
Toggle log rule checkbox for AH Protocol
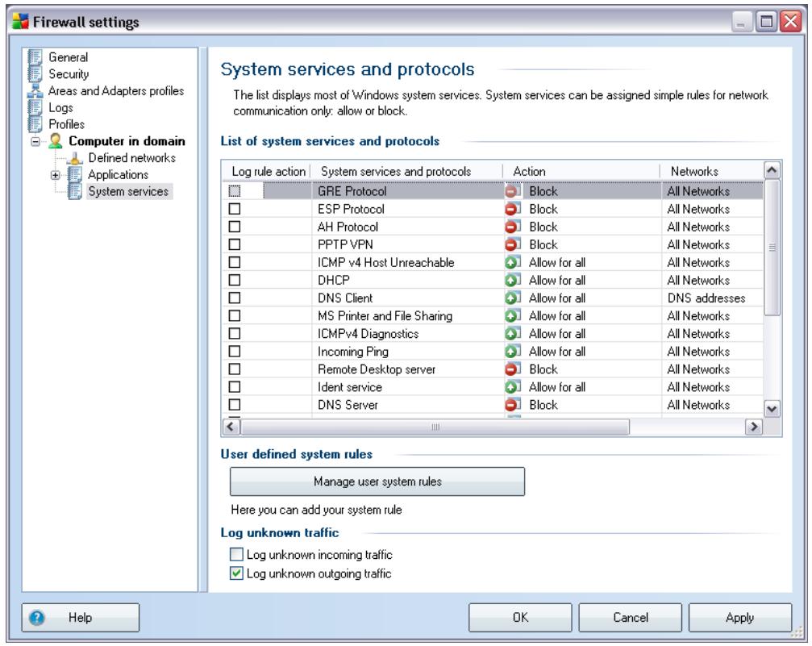coord(235,227)
